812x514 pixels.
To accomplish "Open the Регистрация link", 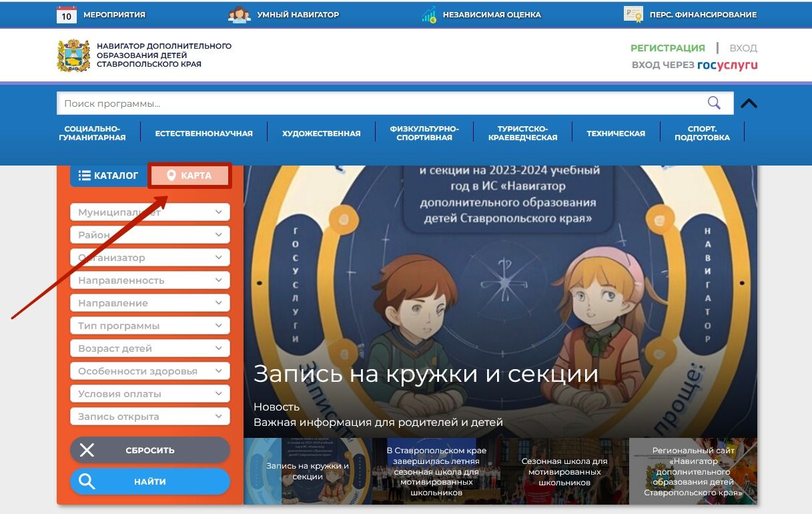I will click(667, 48).
